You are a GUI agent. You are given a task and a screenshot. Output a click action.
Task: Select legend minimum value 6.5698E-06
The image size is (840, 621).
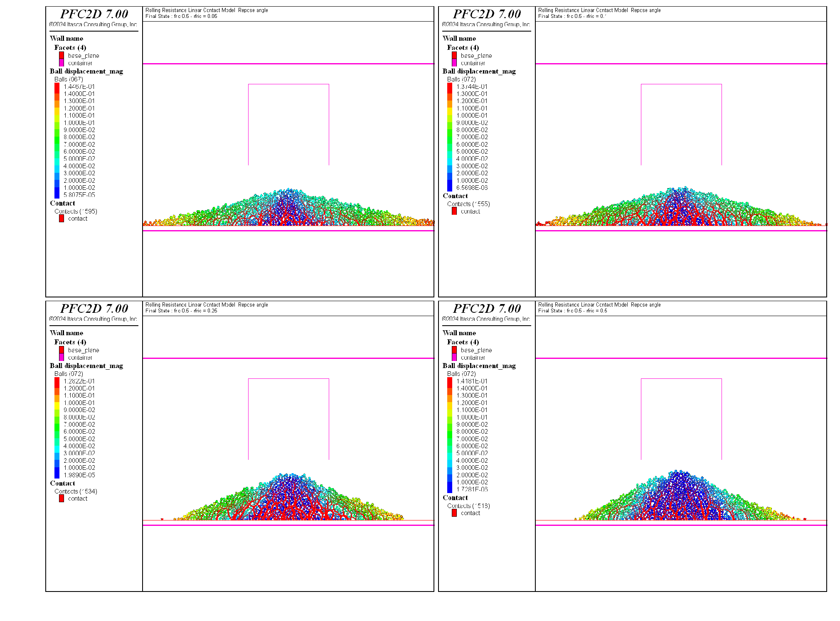coord(472,188)
